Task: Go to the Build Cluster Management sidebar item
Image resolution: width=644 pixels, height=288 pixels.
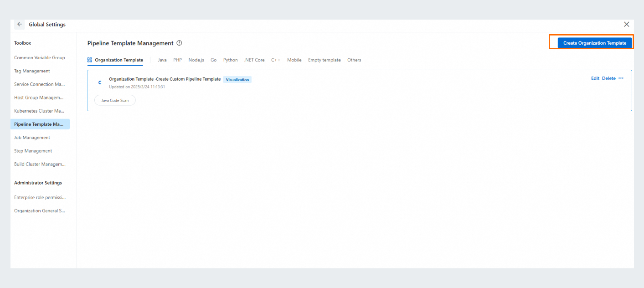Action: 40,164
